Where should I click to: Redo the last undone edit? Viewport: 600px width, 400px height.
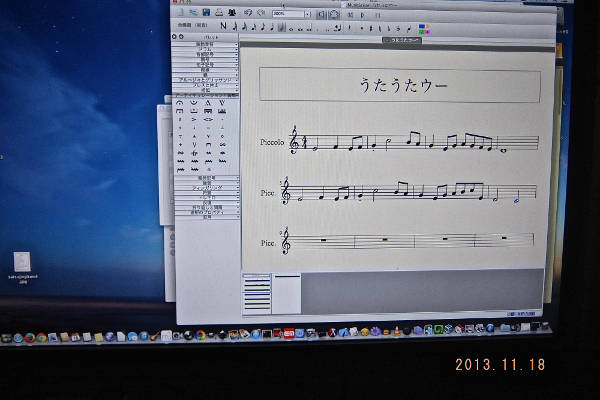click(261, 12)
